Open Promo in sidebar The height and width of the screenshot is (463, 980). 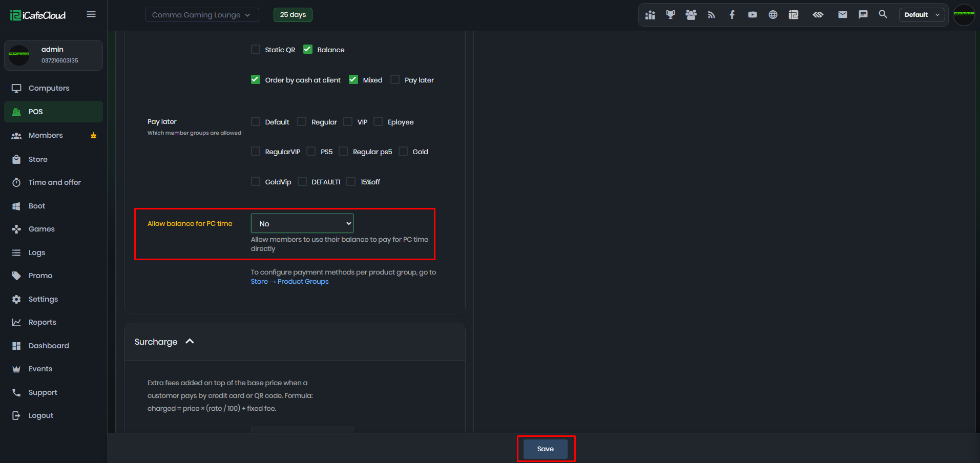[53, 276]
